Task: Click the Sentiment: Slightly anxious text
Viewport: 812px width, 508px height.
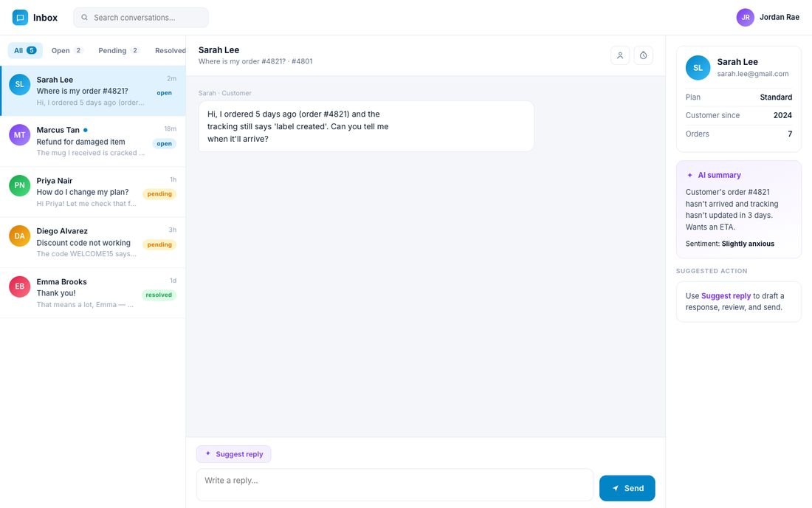Action: 729,244
